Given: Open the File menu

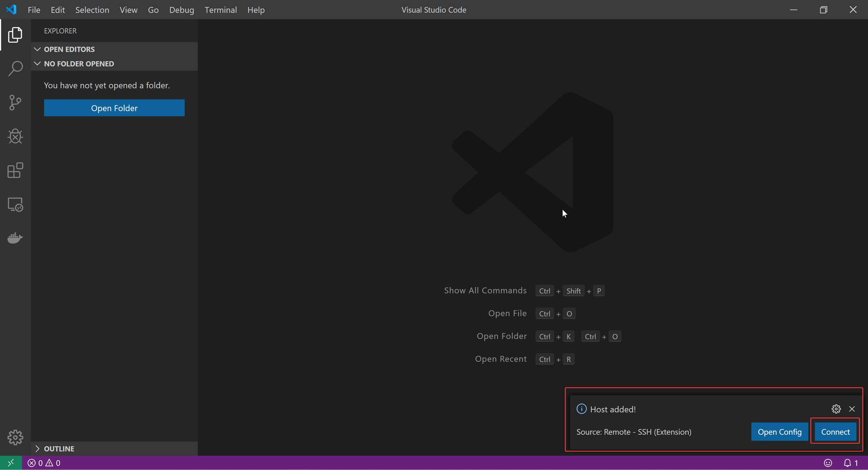Looking at the screenshot, I should 34,10.
